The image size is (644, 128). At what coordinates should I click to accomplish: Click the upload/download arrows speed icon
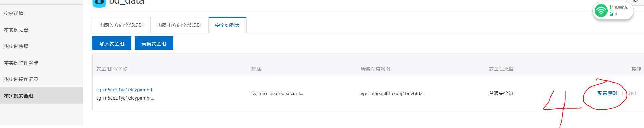[611, 7]
